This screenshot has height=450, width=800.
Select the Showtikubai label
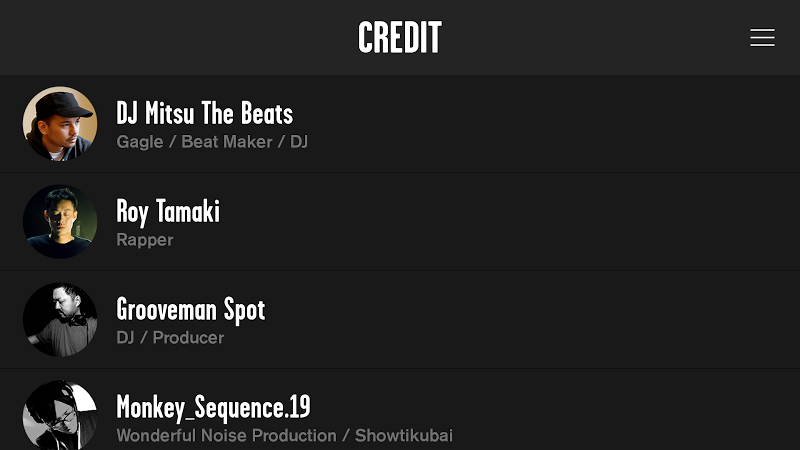(405, 436)
